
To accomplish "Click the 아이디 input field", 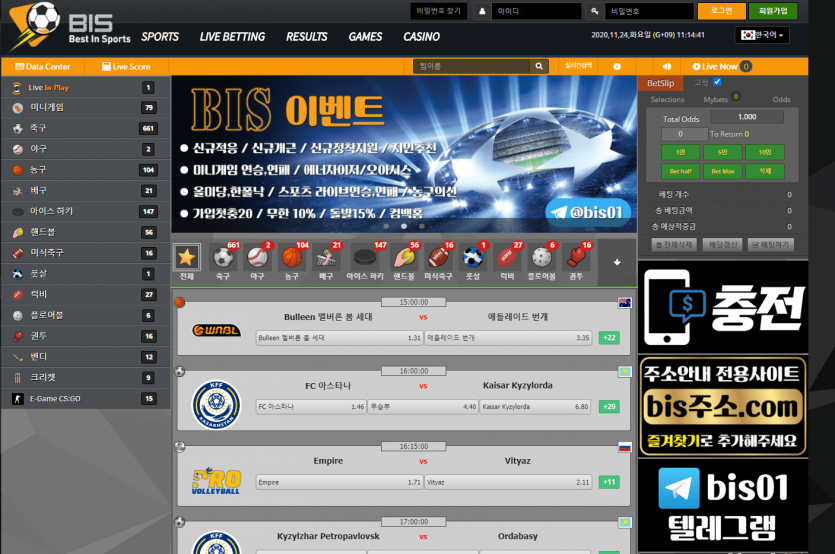I will [537, 11].
